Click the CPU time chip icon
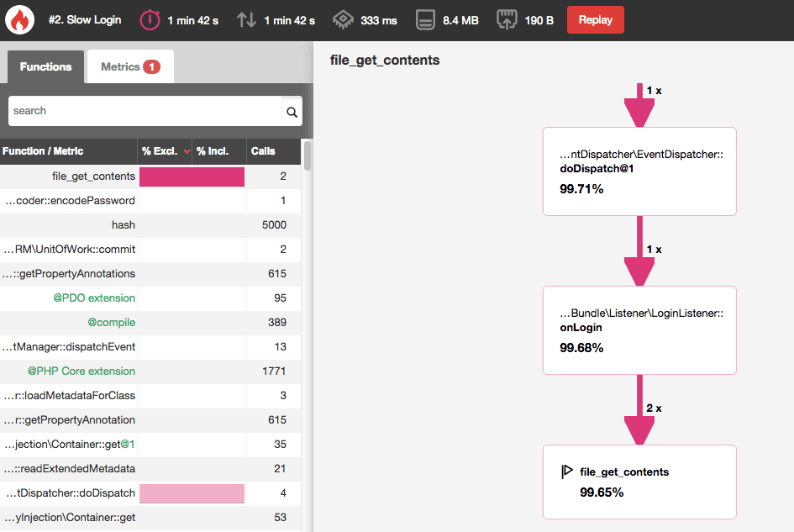 343,20
